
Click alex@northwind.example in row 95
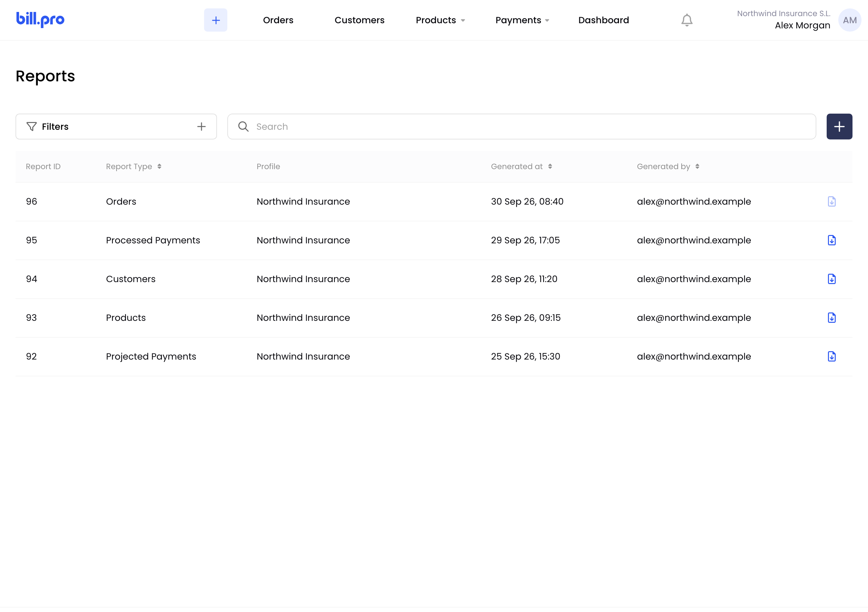click(x=694, y=240)
